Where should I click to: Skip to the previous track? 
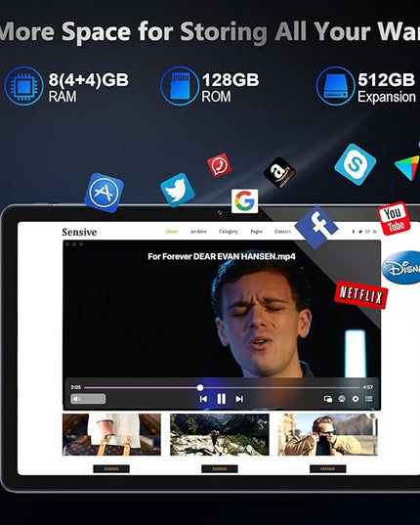tap(203, 399)
